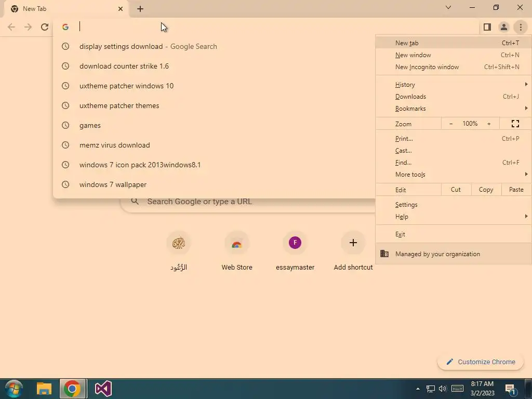Click the browser forward arrow
532x399 pixels.
tap(28, 27)
